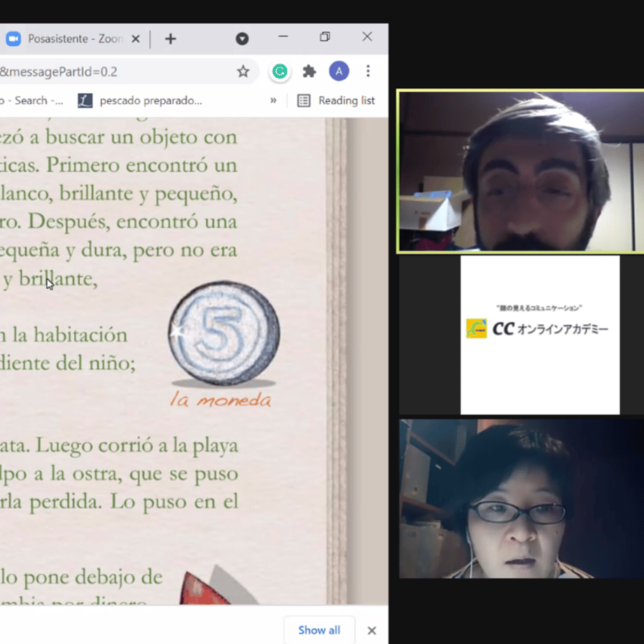Open the Search bookmark
644x644 pixels.
[31, 101]
